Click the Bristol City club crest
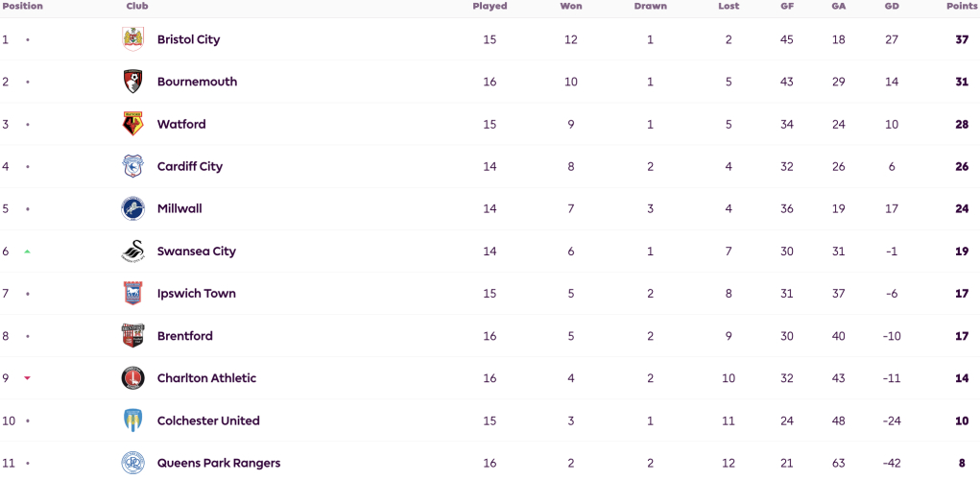This screenshot has height=480, width=980. 132,39
